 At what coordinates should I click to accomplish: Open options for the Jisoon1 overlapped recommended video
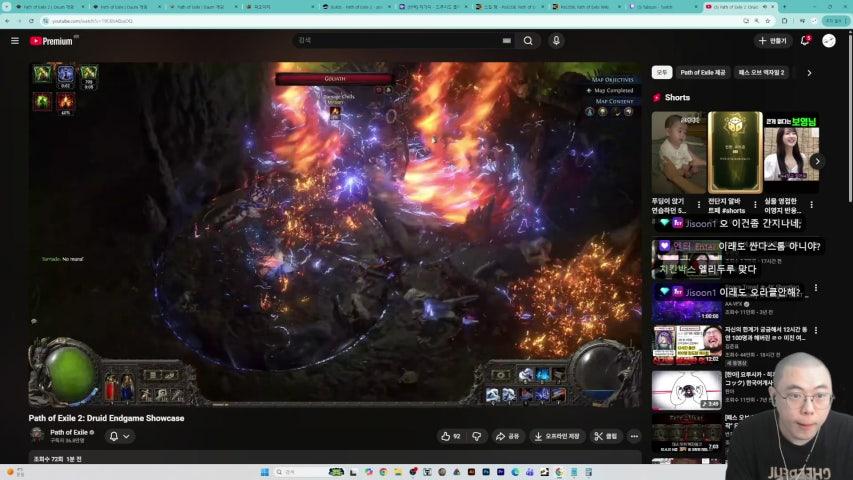tap(815, 288)
